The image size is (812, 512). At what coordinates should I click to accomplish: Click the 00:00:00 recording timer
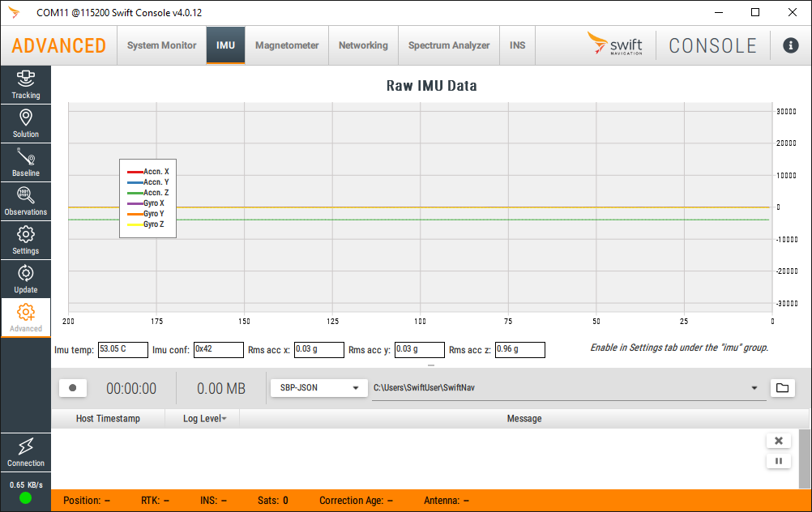131,388
